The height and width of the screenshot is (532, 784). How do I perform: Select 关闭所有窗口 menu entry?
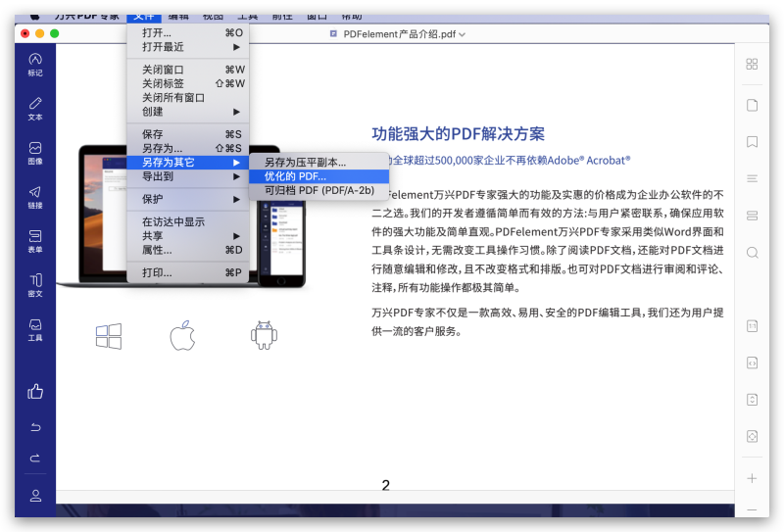(188, 98)
